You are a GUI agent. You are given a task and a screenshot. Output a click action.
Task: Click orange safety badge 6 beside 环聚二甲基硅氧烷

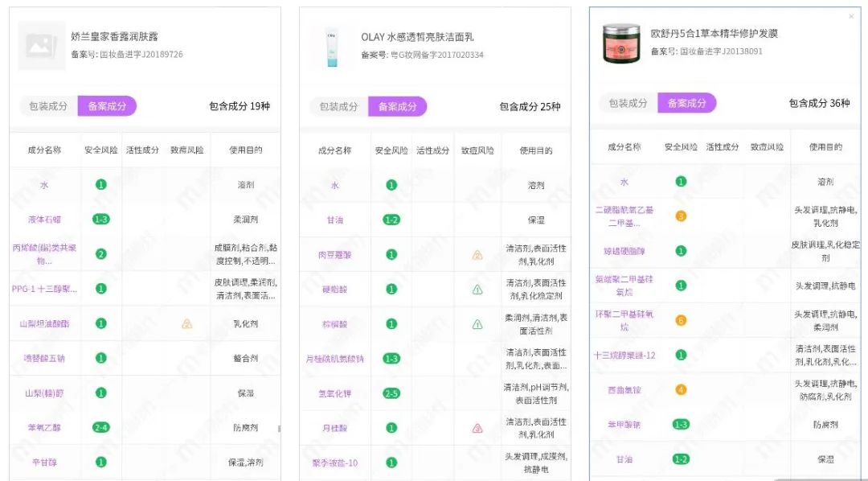pos(681,320)
